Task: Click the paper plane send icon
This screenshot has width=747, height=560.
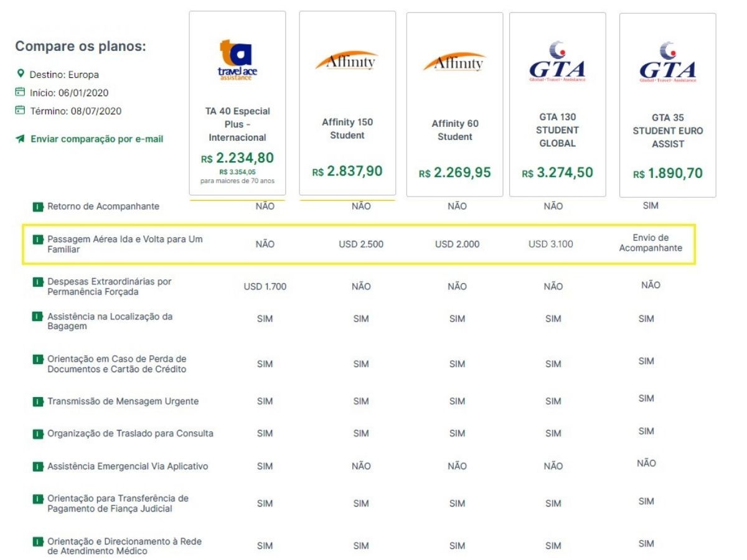Action: [x=20, y=139]
